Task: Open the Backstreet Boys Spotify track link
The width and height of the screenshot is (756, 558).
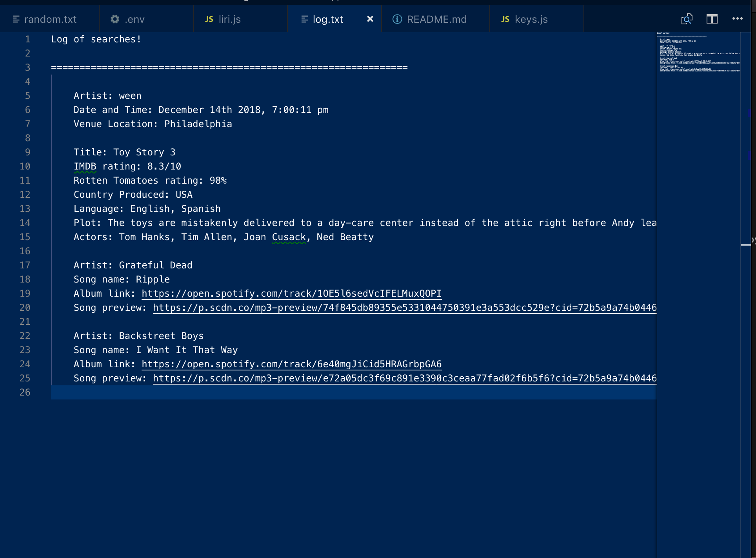Action: [x=291, y=364]
